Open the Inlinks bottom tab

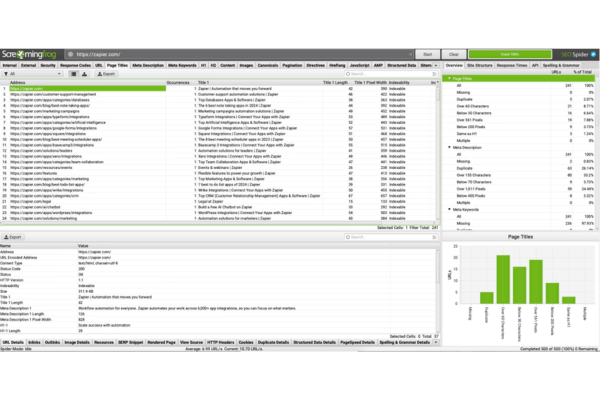tap(34, 342)
